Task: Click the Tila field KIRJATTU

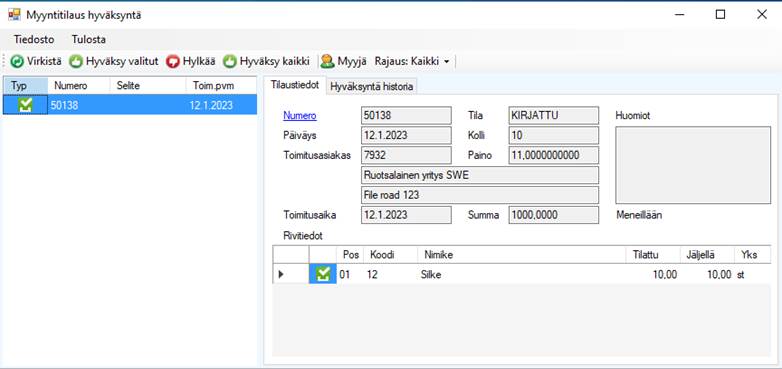Action: pos(554,115)
